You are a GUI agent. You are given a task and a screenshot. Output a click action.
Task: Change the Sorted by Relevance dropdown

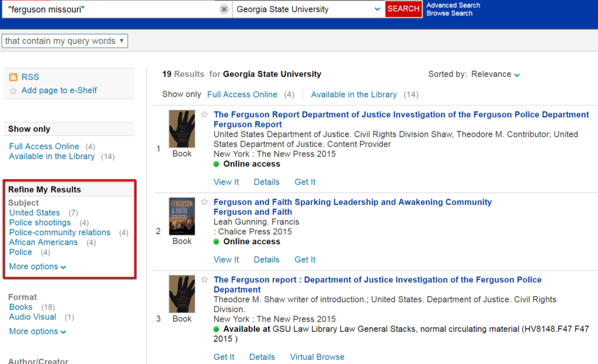495,74
